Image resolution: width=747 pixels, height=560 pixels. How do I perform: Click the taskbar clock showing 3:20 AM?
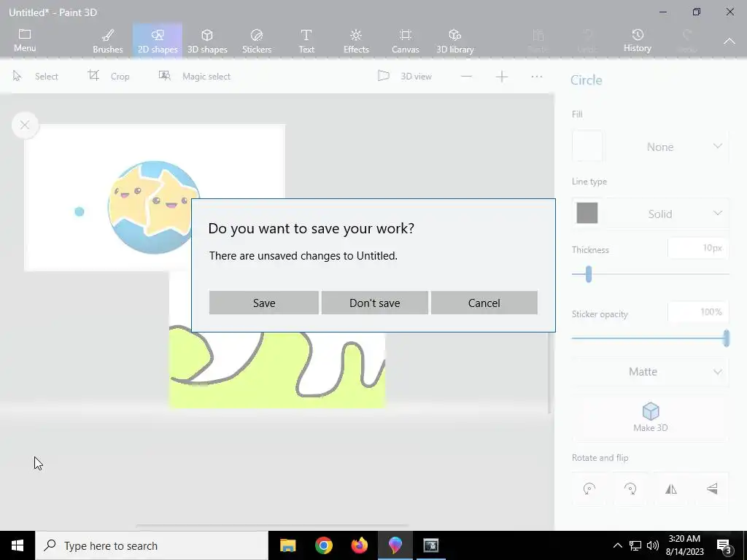click(x=684, y=545)
